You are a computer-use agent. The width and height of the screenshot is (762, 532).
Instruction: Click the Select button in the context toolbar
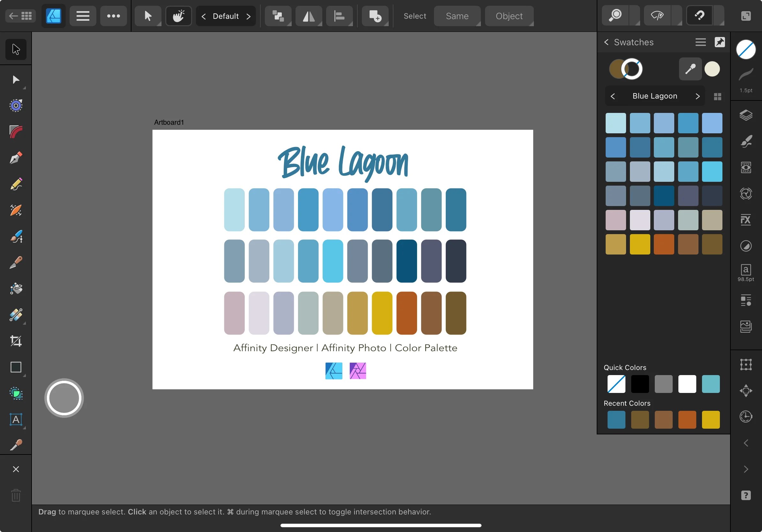tap(415, 16)
